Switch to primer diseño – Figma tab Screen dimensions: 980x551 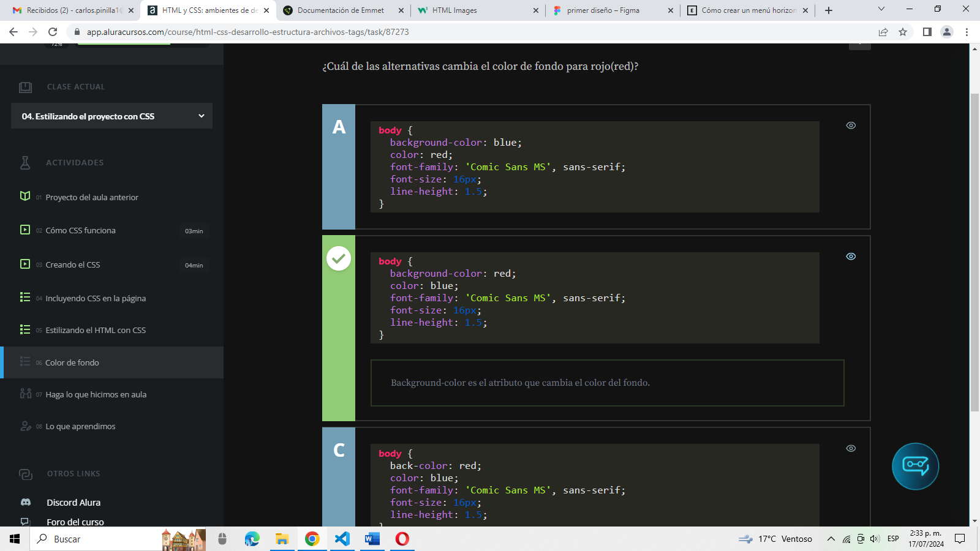[x=612, y=10]
